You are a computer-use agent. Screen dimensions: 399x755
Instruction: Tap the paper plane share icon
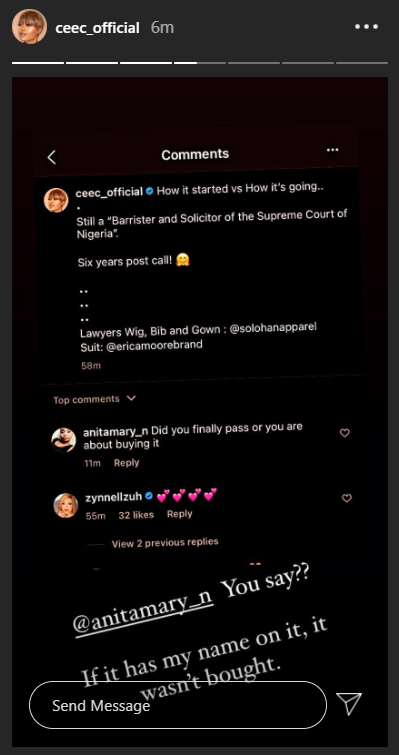coord(348,703)
